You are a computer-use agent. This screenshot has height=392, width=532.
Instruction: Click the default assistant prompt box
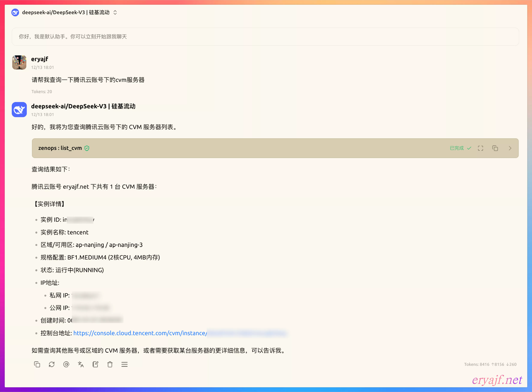point(265,37)
